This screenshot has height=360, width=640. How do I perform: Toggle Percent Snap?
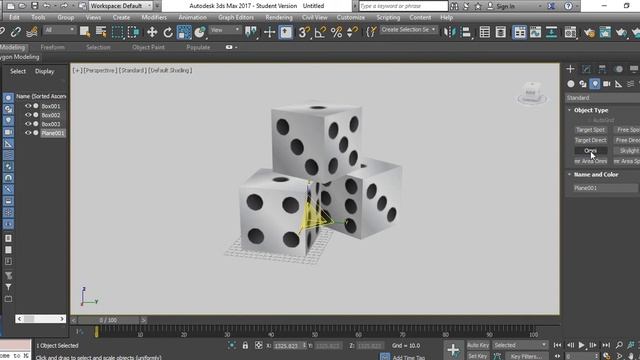click(x=336, y=32)
